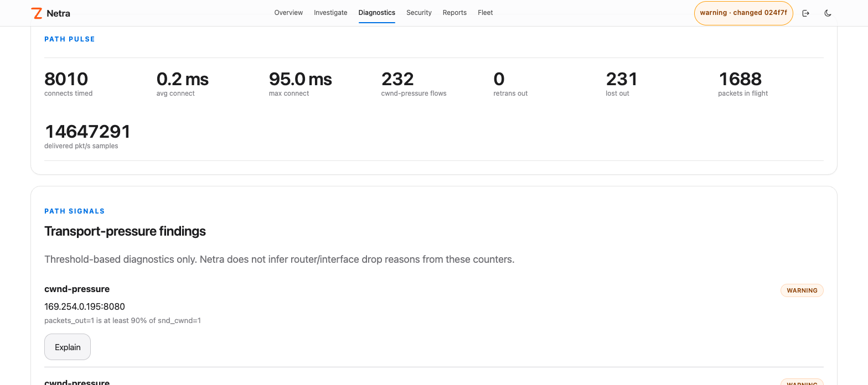This screenshot has width=868, height=385.
Task: Open the Reports tab
Action: pyautogui.click(x=454, y=13)
